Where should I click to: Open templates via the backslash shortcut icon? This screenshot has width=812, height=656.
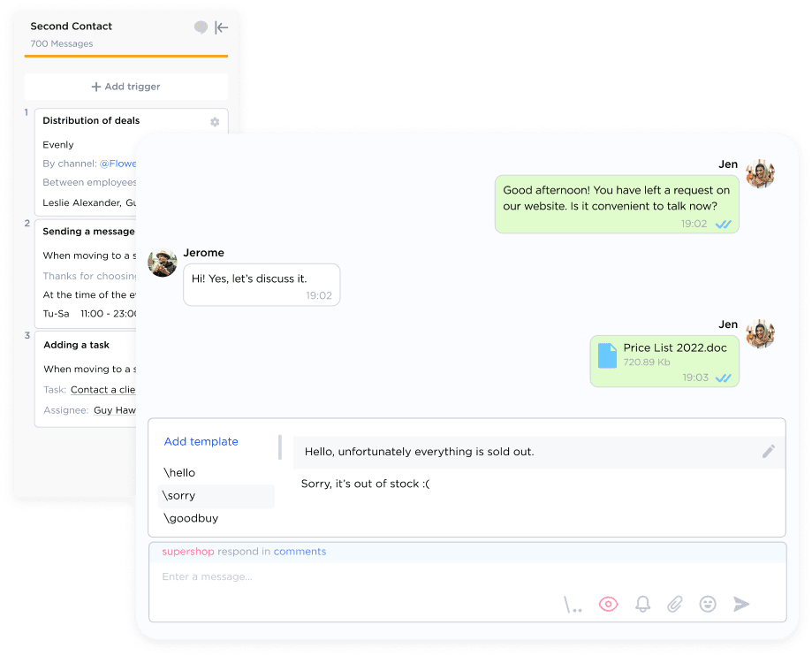pos(573,604)
